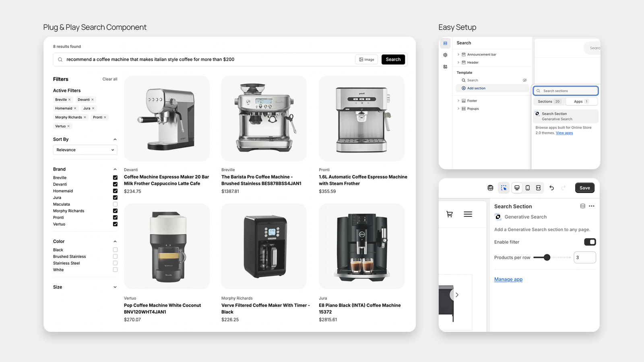Check the Brushed Stainless color checkbox
This screenshot has height=362, width=644.
[115, 257]
